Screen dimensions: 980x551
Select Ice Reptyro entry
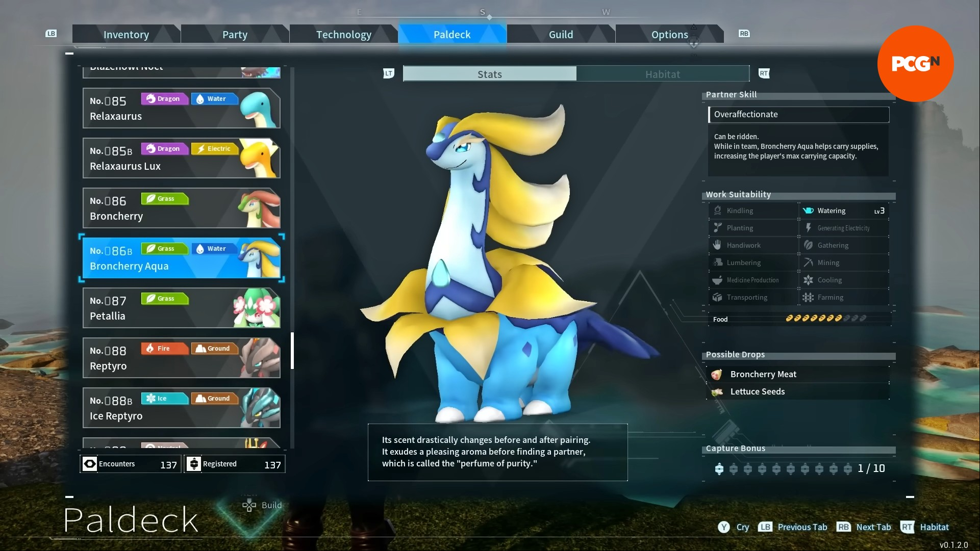(182, 408)
